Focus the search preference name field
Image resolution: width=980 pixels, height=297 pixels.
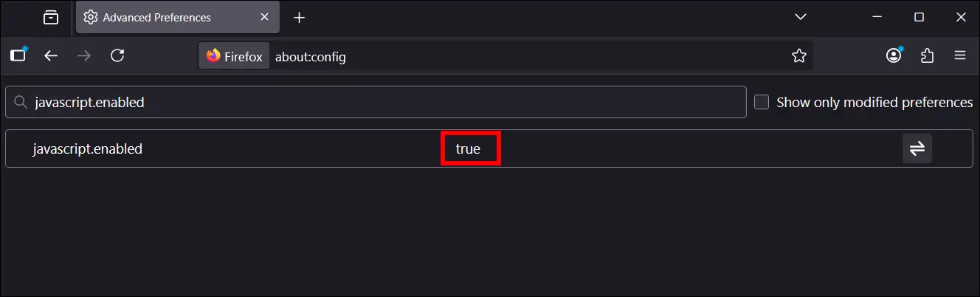[384, 103]
